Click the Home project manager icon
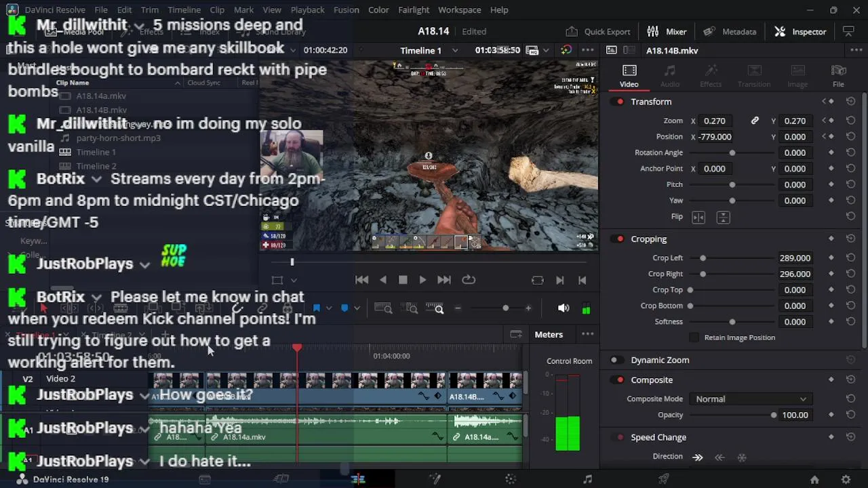This screenshot has width=868, height=488. pos(814,479)
